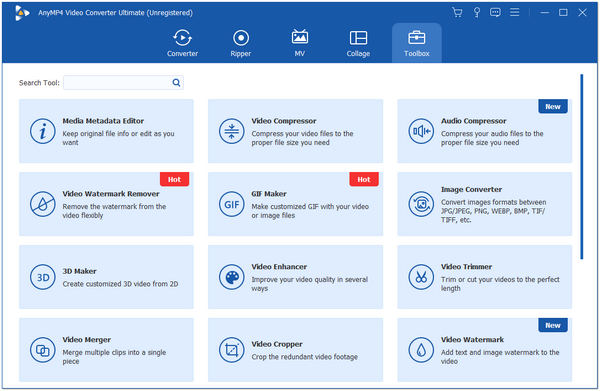The height and width of the screenshot is (391, 600).
Task: Click the search magnifier button
Action: pos(176,83)
